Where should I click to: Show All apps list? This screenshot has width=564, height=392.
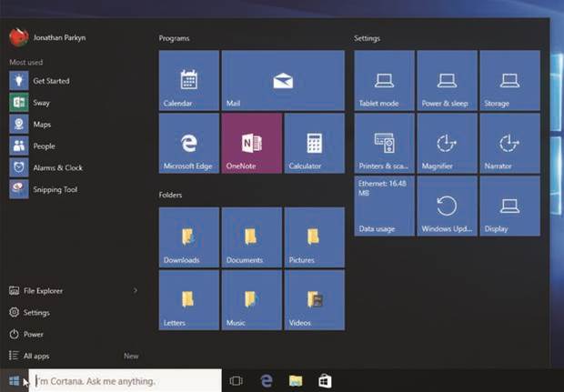[x=29, y=356]
